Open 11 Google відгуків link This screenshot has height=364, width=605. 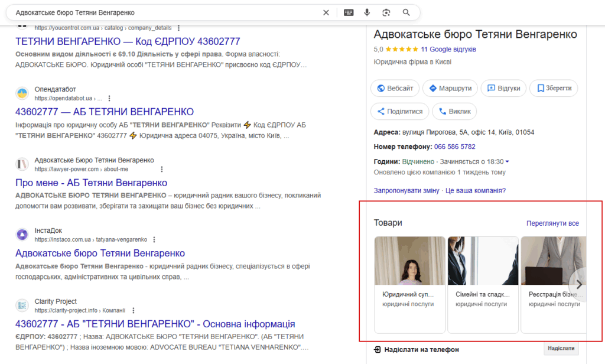pyautogui.click(x=448, y=49)
